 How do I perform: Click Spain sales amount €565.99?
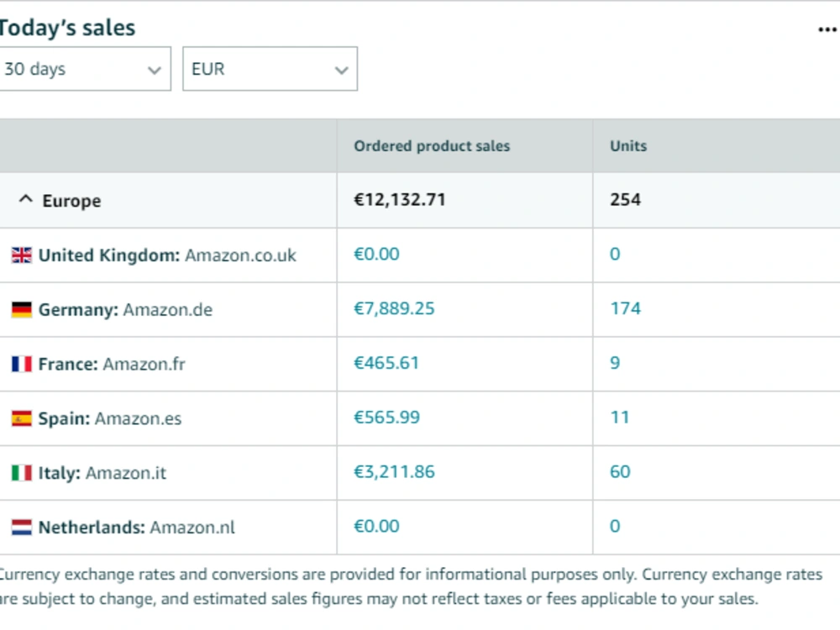(x=386, y=417)
